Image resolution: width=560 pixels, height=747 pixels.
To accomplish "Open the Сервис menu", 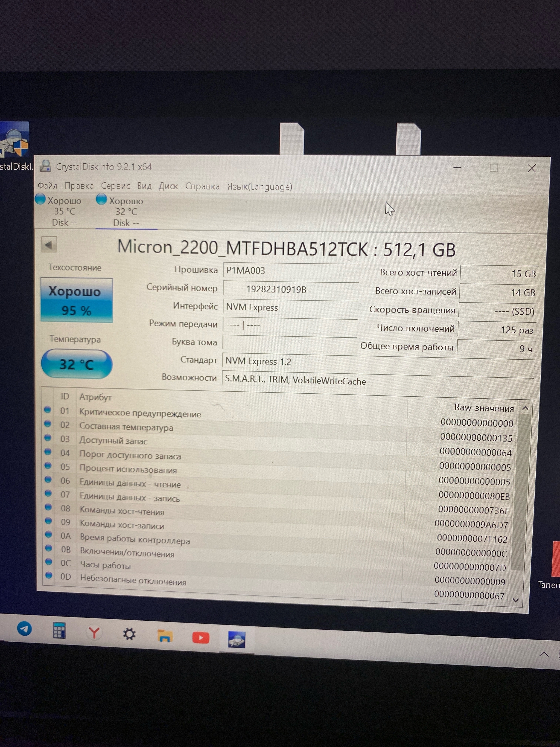I will (115, 186).
